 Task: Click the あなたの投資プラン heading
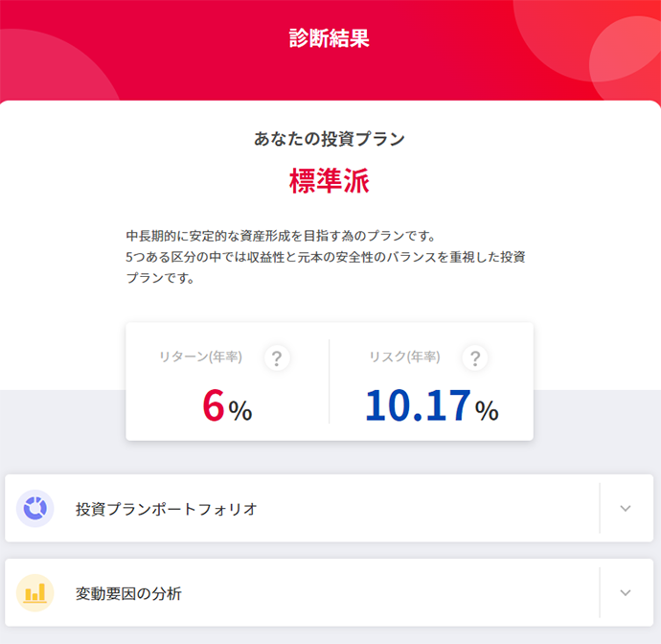tap(330, 139)
